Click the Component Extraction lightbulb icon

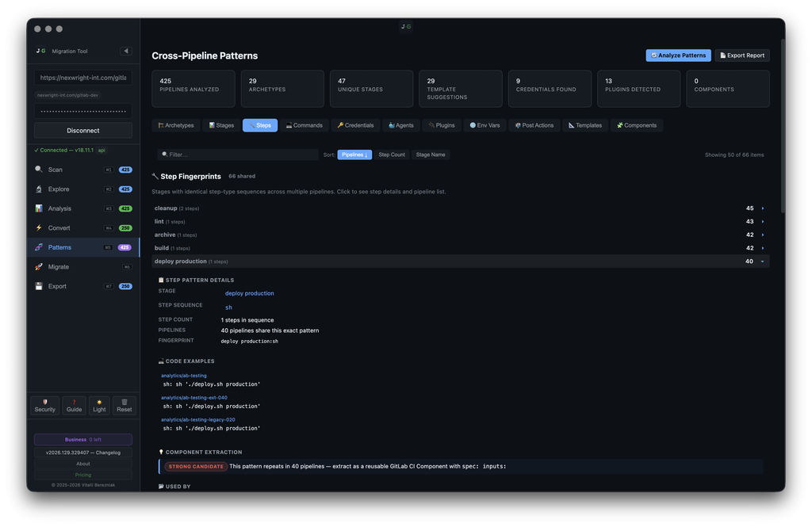161,452
